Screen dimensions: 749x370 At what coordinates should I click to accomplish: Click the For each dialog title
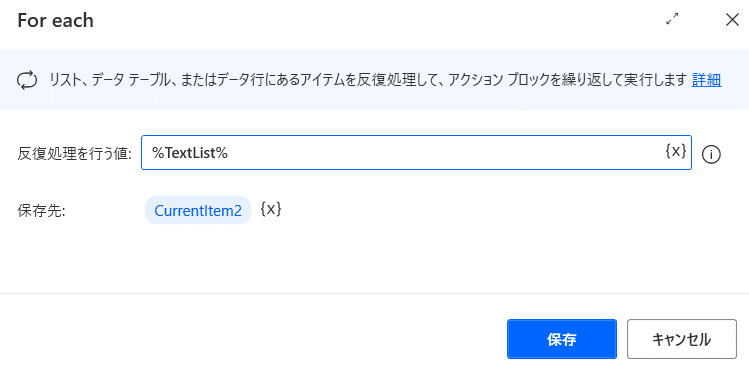[x=55, y=21]
